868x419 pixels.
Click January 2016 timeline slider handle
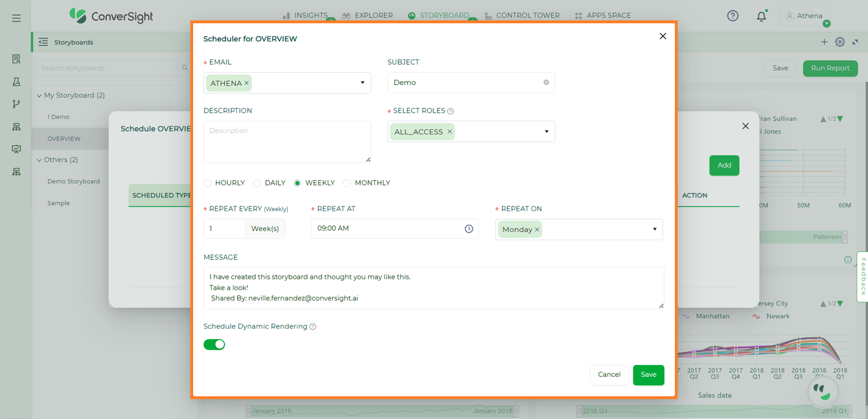248,411
